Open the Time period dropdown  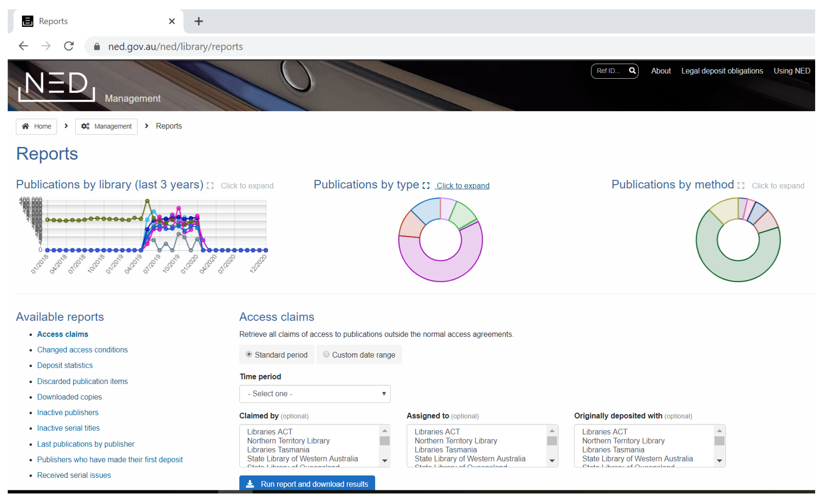click(314, 394)
